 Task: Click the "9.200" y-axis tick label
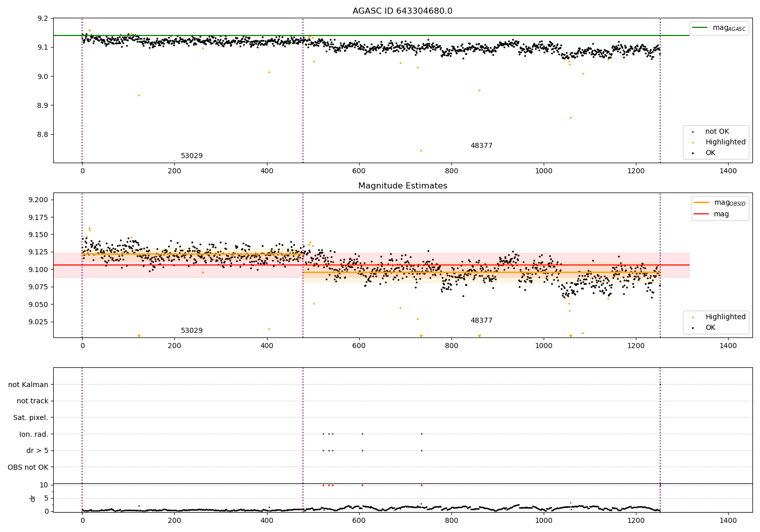tap(38, 200)
